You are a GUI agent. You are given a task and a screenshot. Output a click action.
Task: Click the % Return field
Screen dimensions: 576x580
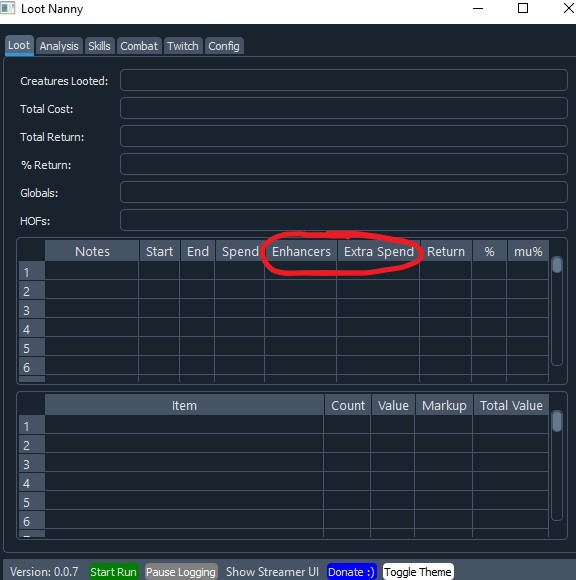click(344, 164)
